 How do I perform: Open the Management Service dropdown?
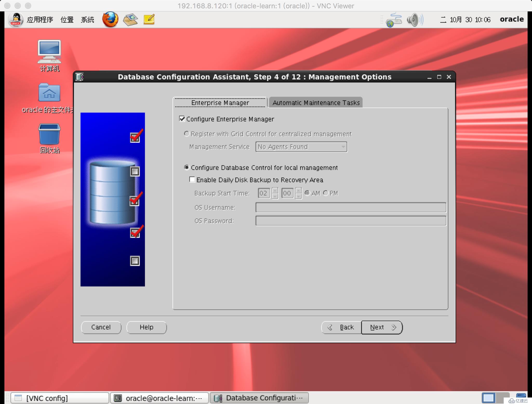click(x=301, y=147)
